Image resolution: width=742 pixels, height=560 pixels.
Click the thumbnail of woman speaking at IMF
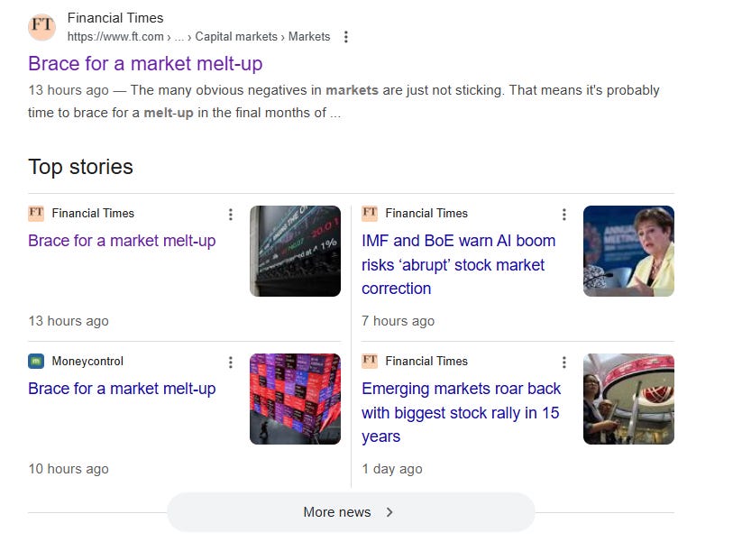[628, 251]
